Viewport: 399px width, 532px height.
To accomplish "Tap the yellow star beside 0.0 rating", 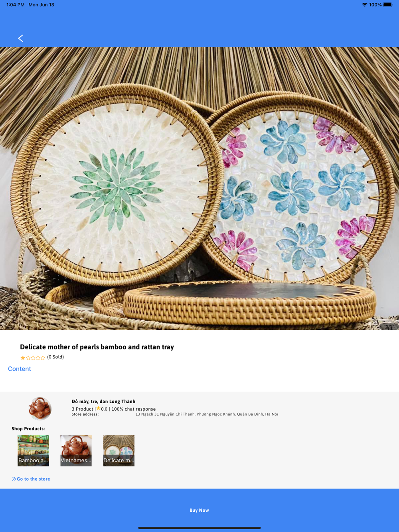I will (x=98, y=408).
